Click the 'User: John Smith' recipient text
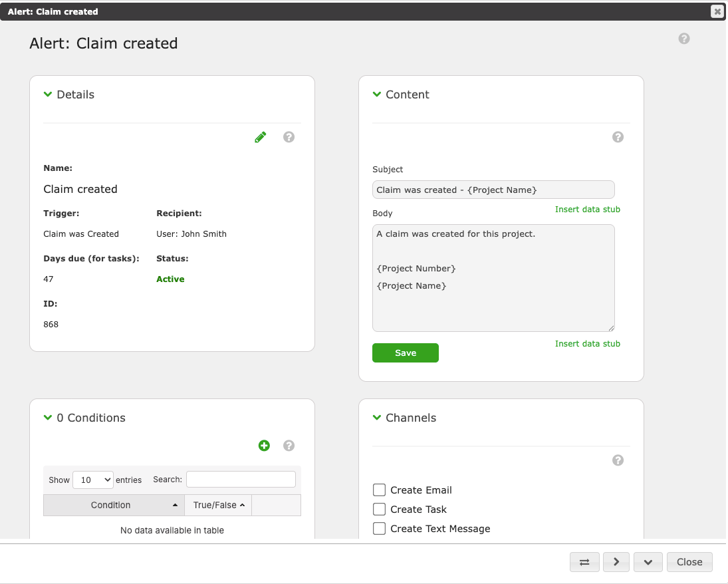Viewport: 728px width, 584px height. 191,234
